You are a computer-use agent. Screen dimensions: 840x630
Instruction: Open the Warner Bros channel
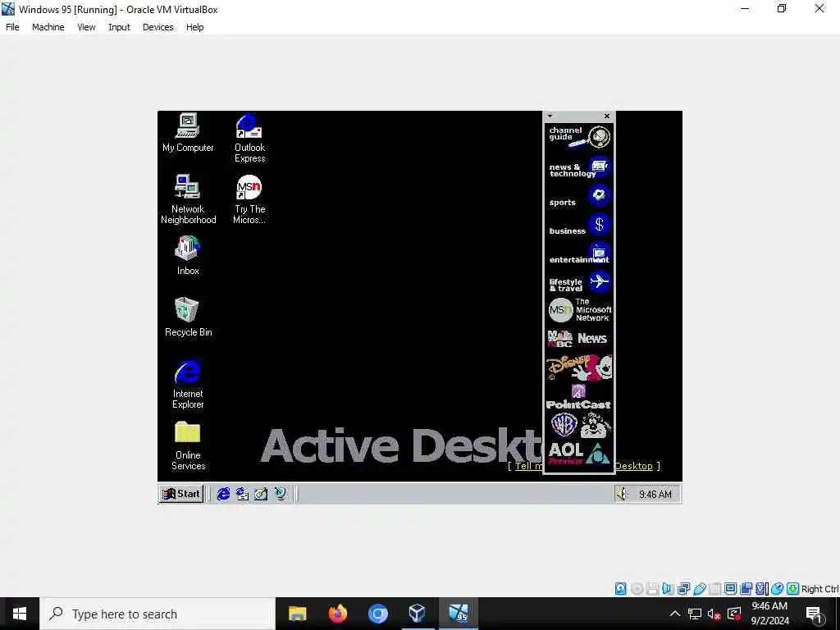(579, 426)
